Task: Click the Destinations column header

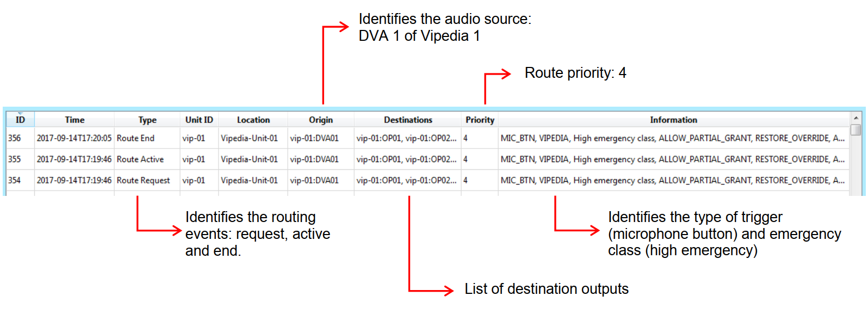Action: click(x=408, y=120)
